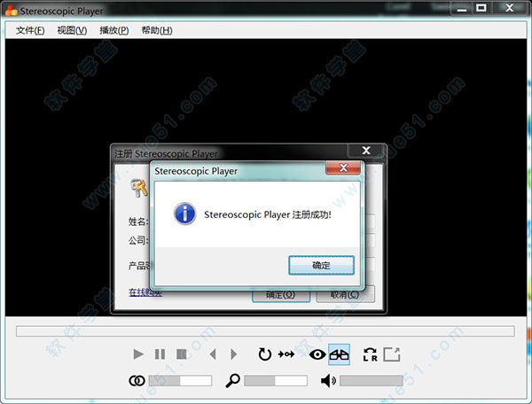Click the 取消(C) button in the registration dialog
Viewport: 532px width, 404px height.
click(345, 295)
